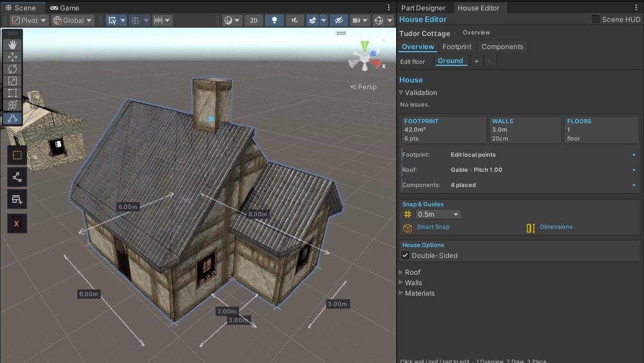
Task: Toggle scene lighting bulb
Action: tap(275, 20)
